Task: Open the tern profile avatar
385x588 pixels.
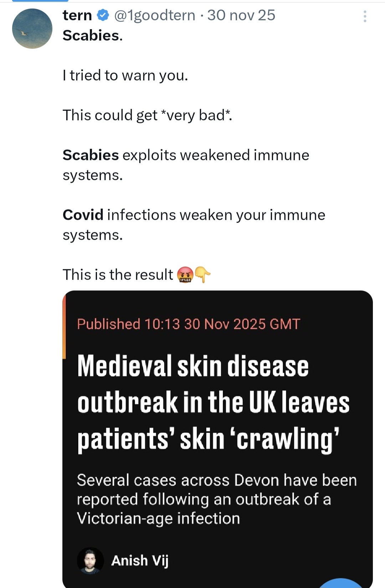Action: 32,29
